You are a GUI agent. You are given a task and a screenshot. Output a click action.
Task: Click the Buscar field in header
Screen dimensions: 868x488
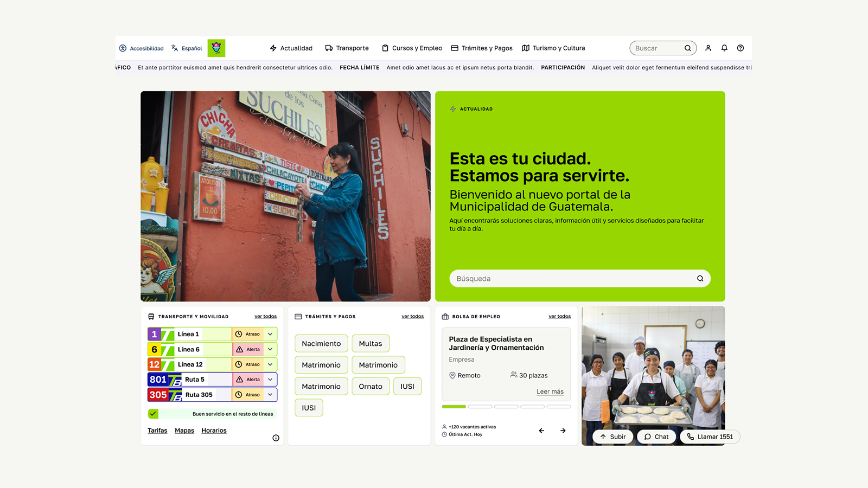coord(658,48)
